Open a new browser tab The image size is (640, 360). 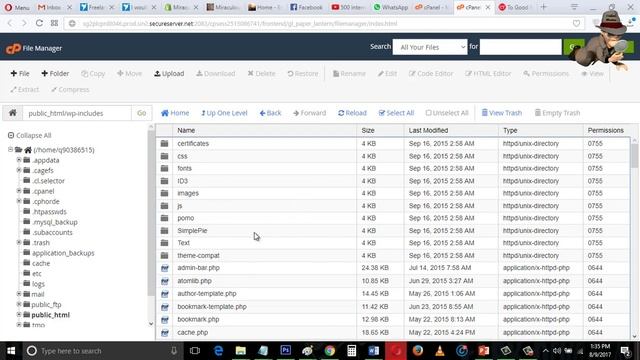(x=543, y=7)
